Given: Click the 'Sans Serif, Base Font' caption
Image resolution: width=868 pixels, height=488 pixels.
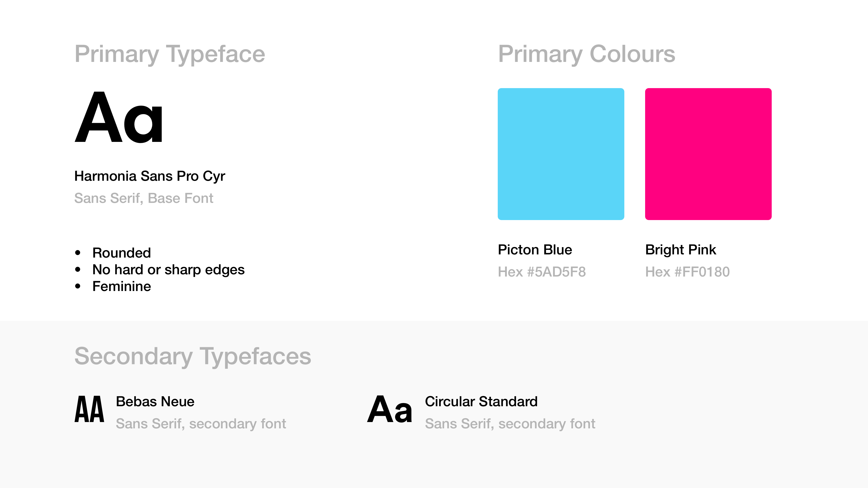Looking at the screenshot, I should coord(144,198).
